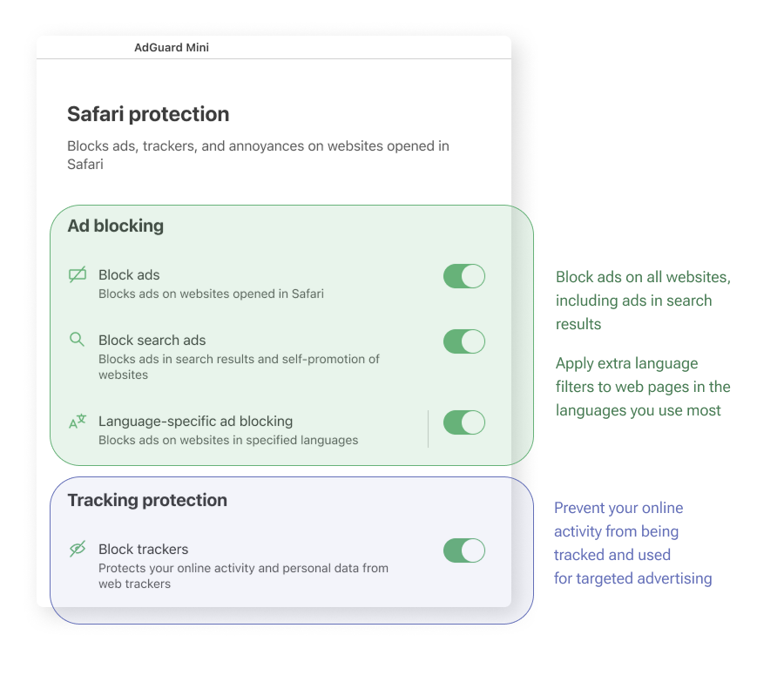The image size is (784, 682).
Task: Click the purple tracking protection annotation
Action: [x=632, y=543]
